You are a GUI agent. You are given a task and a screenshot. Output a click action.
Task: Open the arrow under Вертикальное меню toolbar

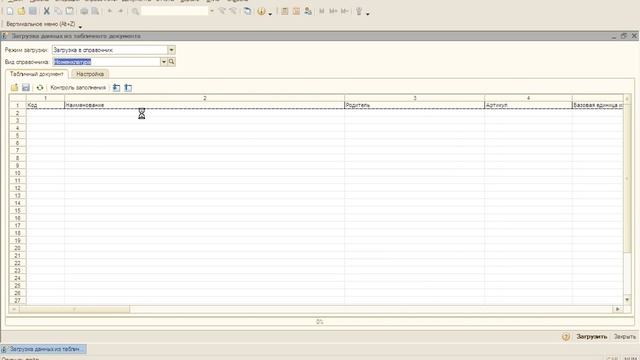(80, 27)
